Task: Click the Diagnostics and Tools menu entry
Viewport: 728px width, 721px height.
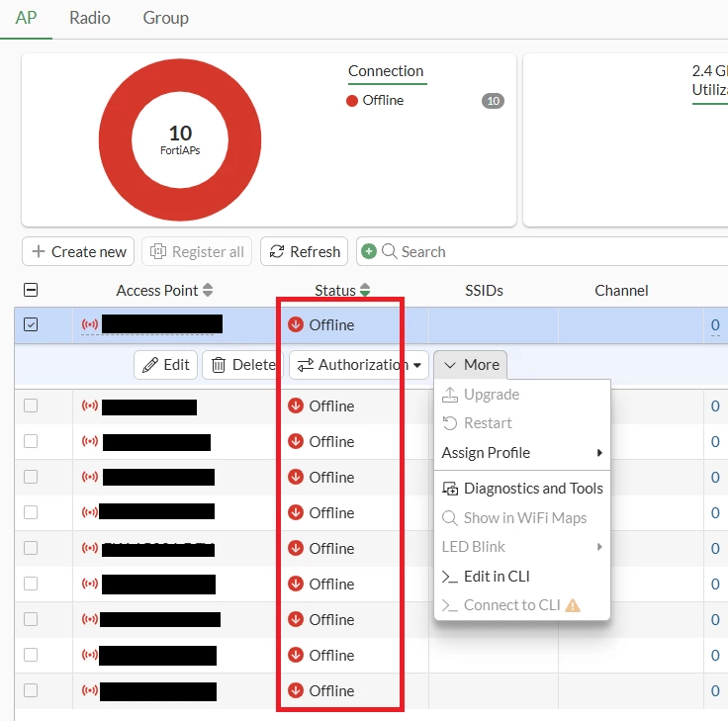Action: click(x=522, y=489)
